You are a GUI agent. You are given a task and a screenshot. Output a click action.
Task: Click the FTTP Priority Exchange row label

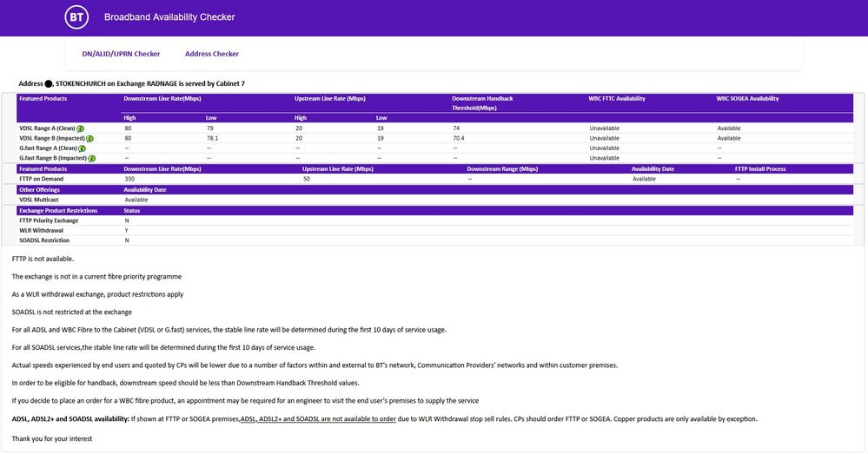coord(49,220)
